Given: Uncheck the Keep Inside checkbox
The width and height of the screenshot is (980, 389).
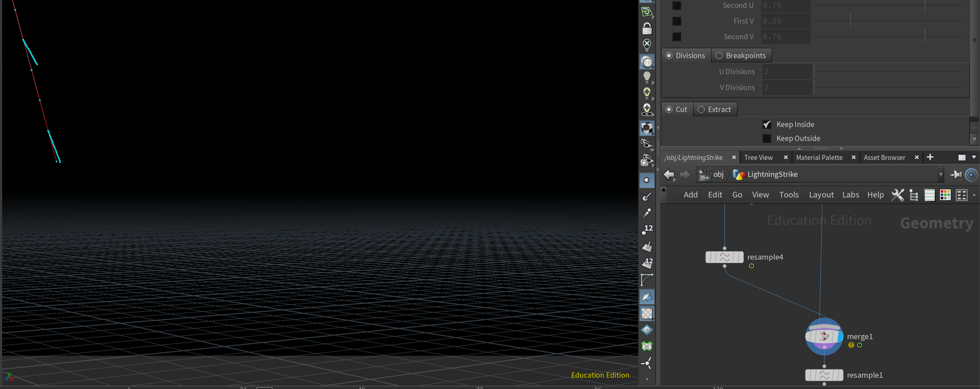Looking at the screenshot, I should tap(767, 125).
